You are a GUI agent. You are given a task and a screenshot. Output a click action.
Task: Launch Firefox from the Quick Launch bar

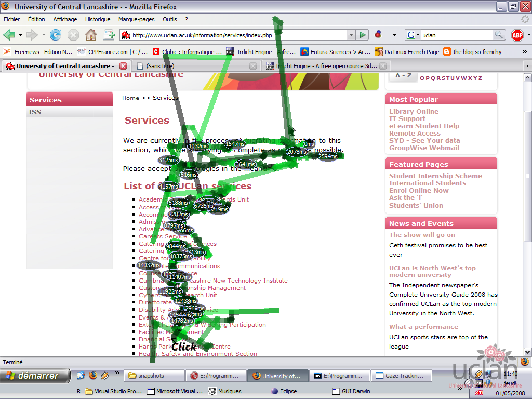[x=92, y=375]
